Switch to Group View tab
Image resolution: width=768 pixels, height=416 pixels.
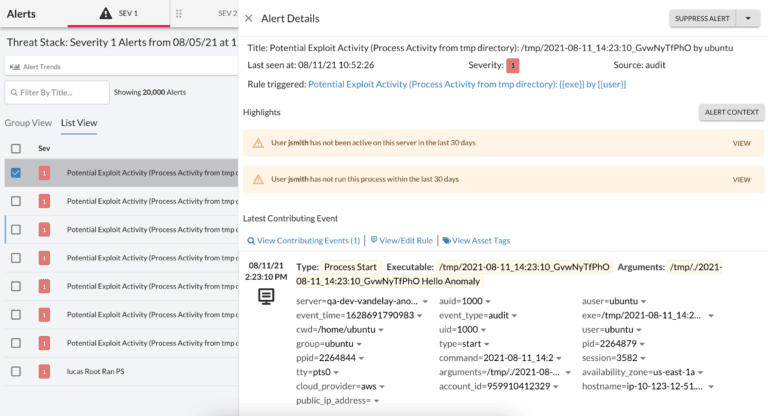tap(28, 123)
